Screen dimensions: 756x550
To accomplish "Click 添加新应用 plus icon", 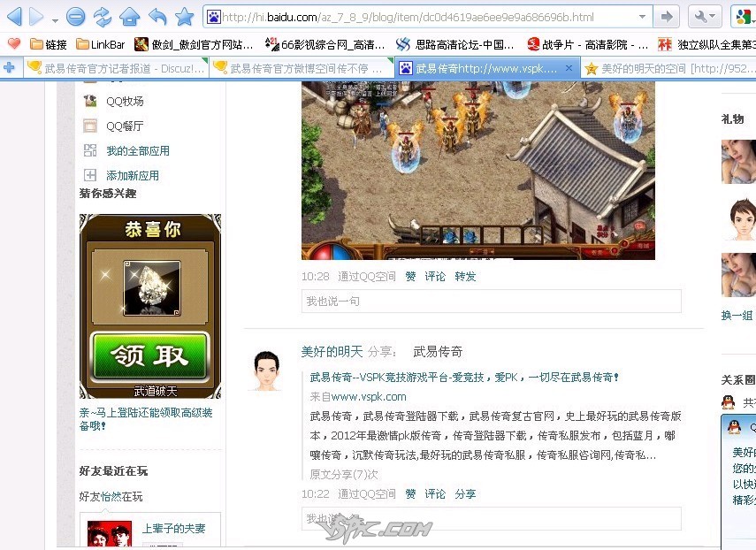I will 90,175.
